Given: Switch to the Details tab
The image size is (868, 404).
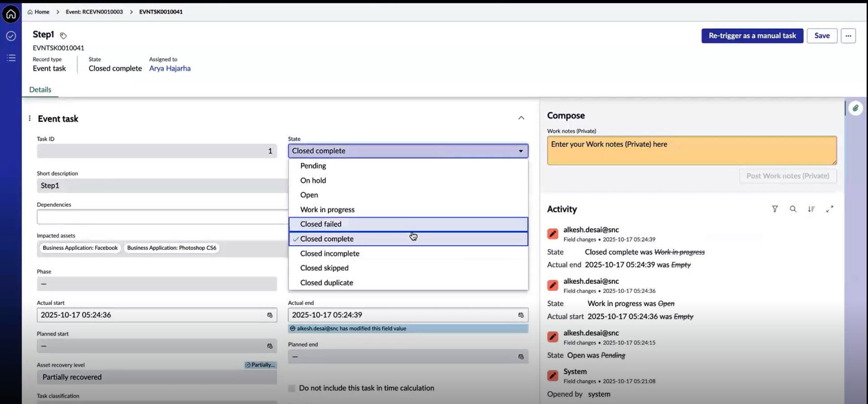Looking at the screenshot, I should coord(40,89).
